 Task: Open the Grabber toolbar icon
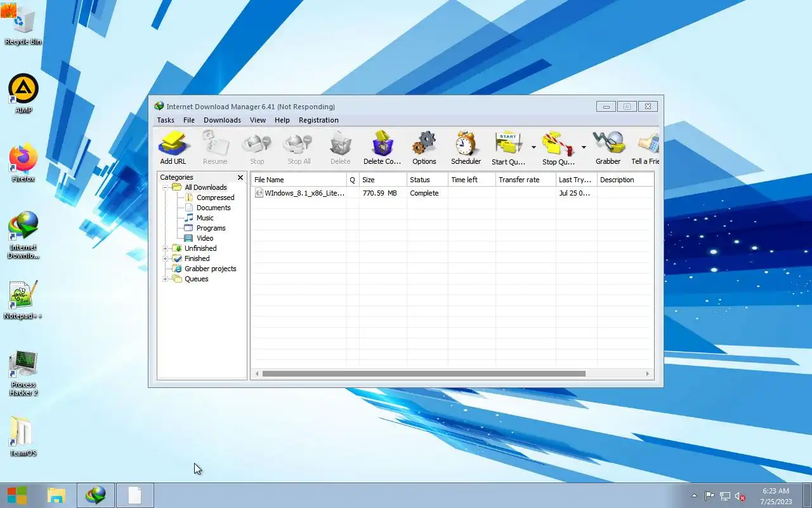608,148
